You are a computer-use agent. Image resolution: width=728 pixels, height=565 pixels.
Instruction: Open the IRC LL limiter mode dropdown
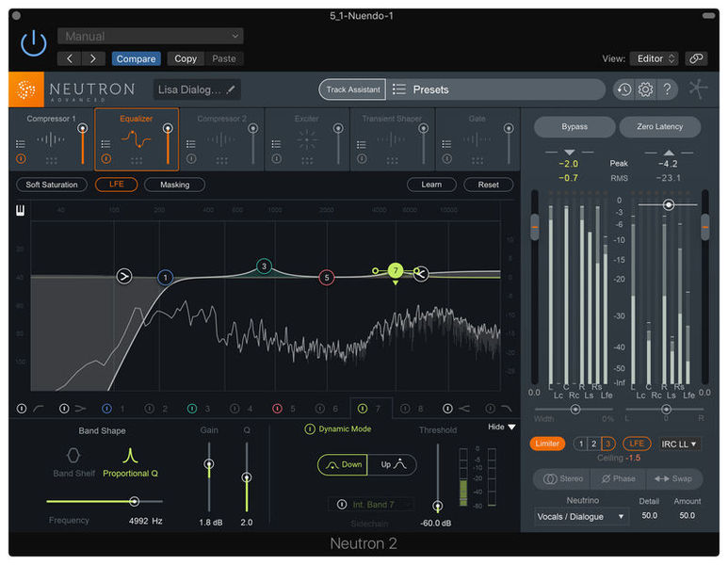click(x=679, y=444)
